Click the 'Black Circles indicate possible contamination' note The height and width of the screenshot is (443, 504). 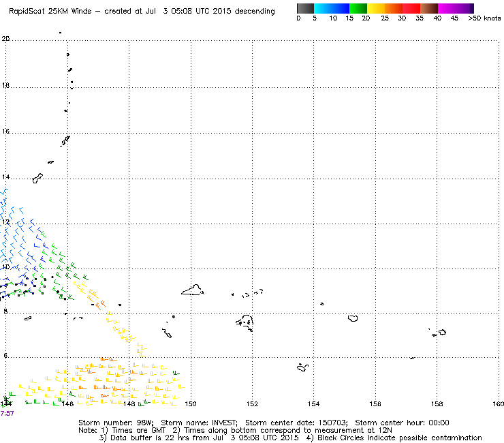pos(400,438)
